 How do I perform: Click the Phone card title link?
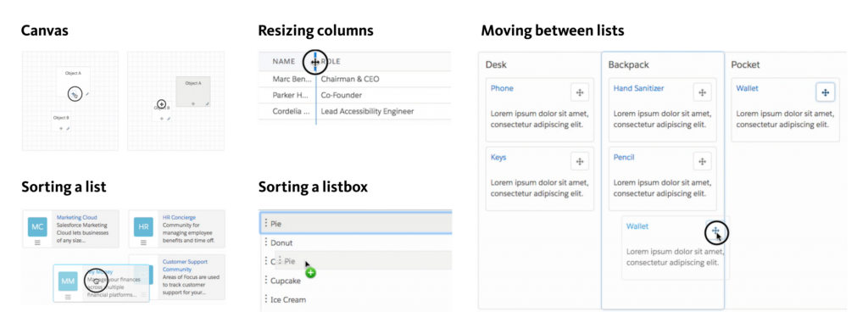502,88
